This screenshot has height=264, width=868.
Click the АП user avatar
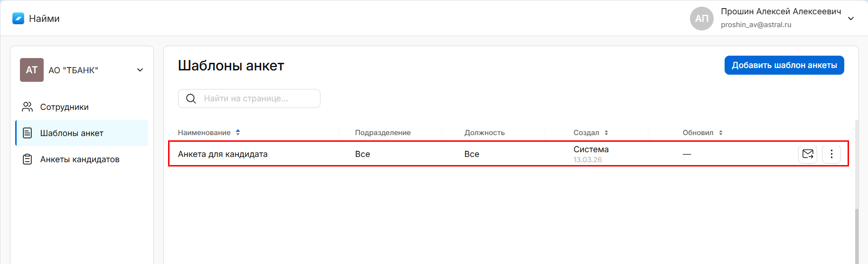point(701,19)
